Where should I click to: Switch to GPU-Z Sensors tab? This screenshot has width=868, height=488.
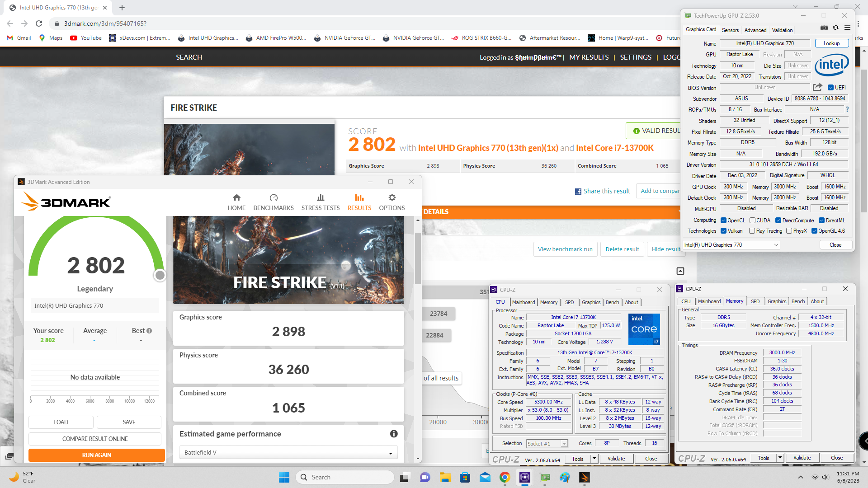tap(730, 30)
